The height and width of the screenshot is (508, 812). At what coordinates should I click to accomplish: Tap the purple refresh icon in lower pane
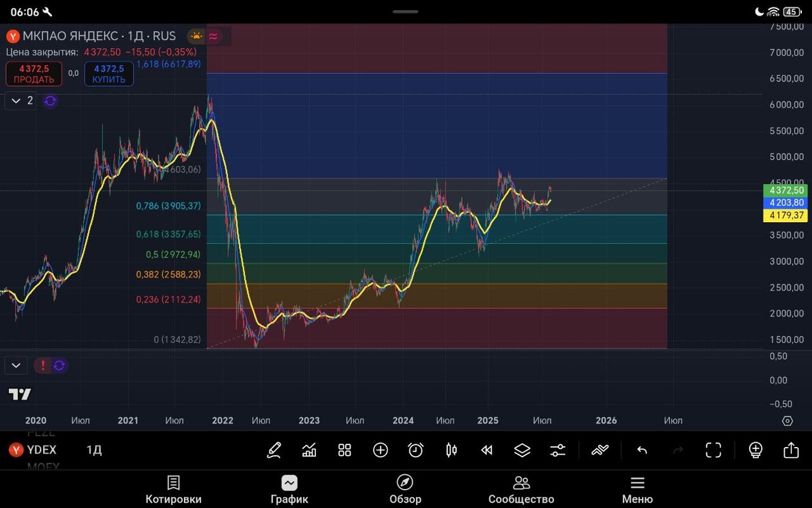click(x=60, y=366)
